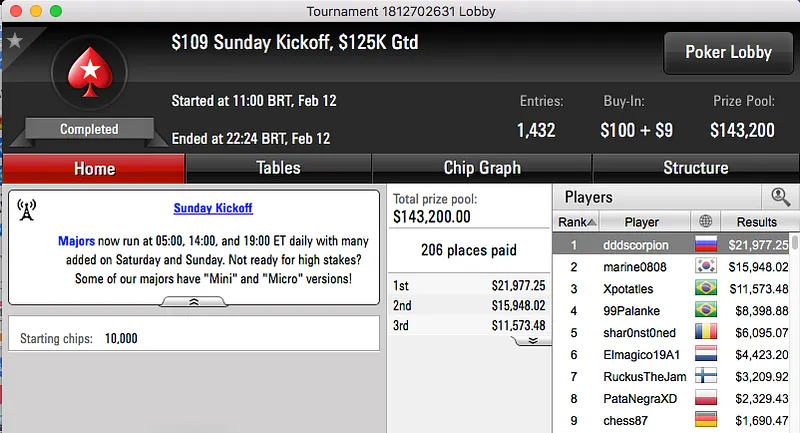The width and height of the screenshot is (800, 433).
Task: Click the favorite star icon
Action: click(x=14, y=41)
